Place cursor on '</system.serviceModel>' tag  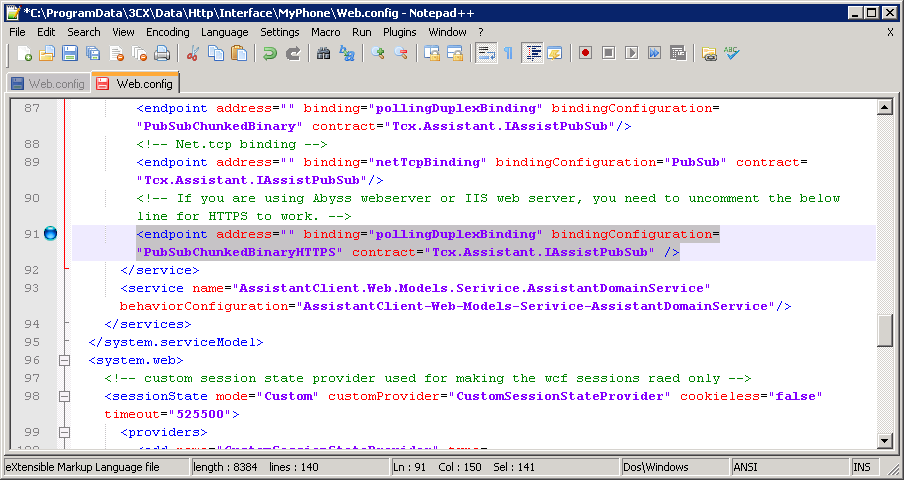click(176, 342)
